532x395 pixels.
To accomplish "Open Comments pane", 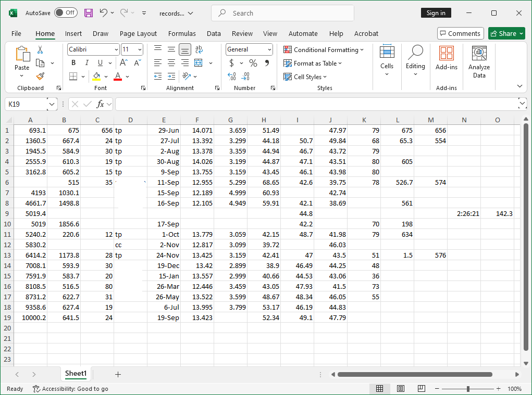I will pos(461,33).
